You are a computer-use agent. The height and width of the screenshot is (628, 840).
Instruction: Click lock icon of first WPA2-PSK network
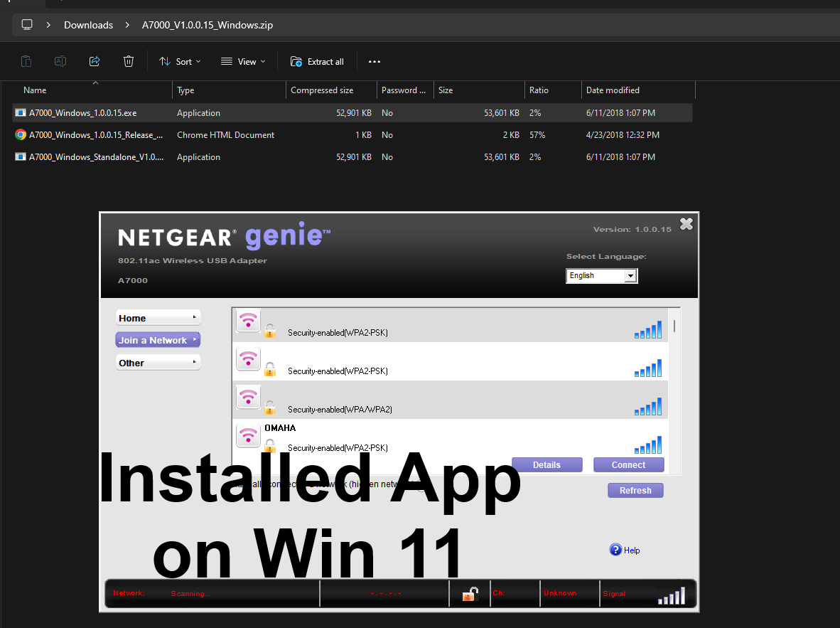270,330
